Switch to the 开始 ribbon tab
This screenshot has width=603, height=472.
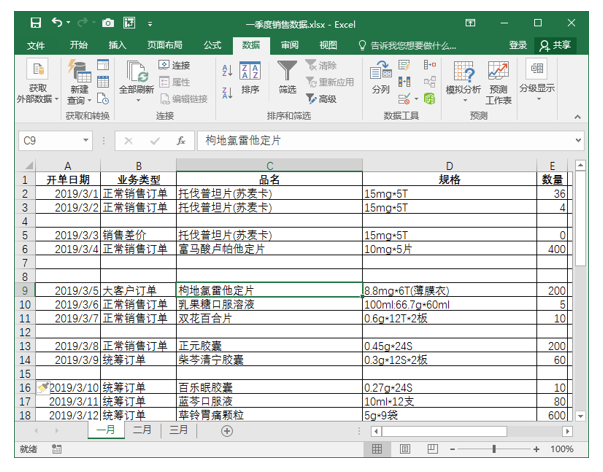(x=79, y=45)
